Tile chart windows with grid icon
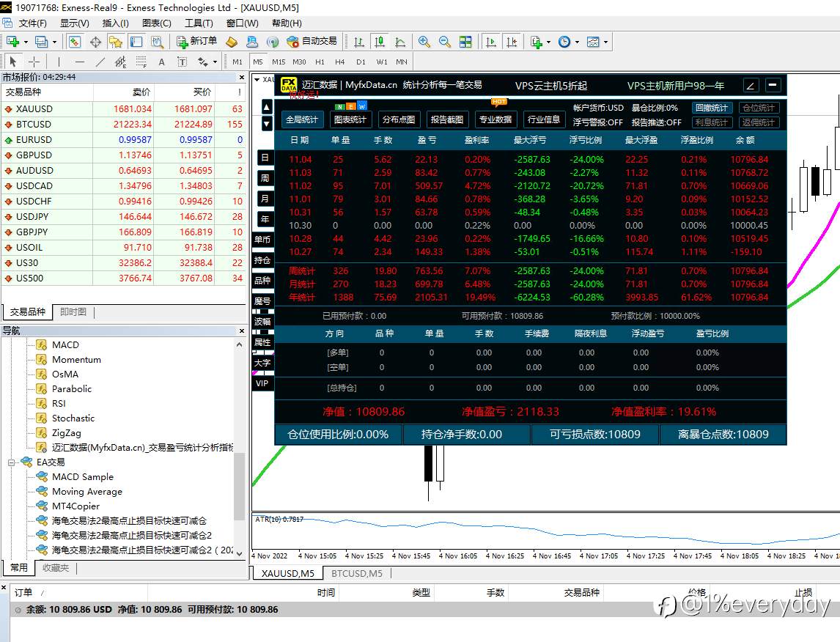Screen dimensions: 840x642 click(x=465, y=42)
